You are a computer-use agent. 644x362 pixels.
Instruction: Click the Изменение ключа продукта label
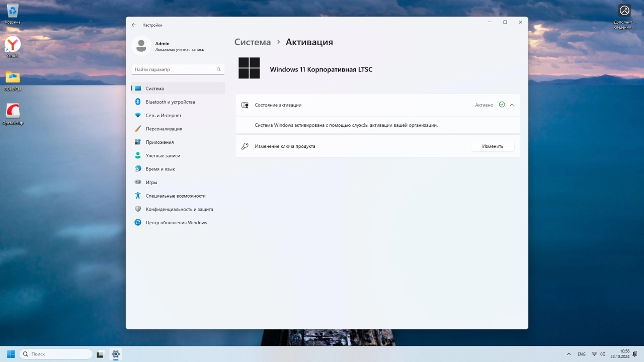[285, 146]
